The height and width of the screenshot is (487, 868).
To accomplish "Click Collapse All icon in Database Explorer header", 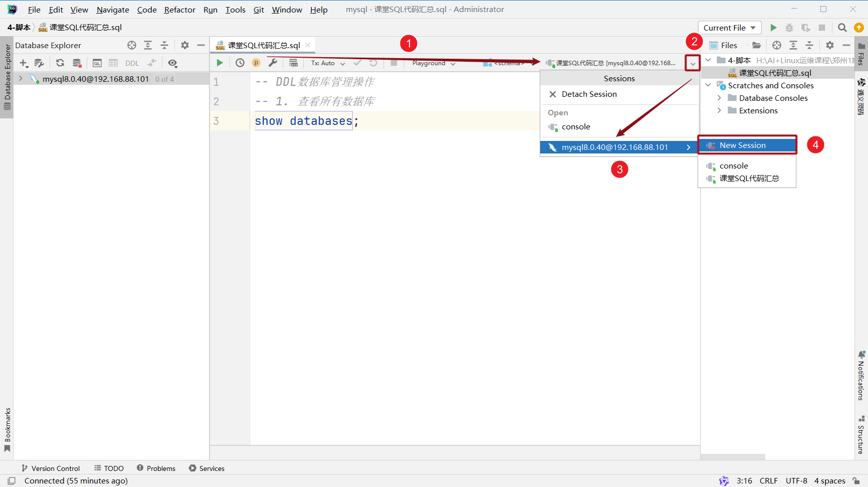I will (164, 45).
